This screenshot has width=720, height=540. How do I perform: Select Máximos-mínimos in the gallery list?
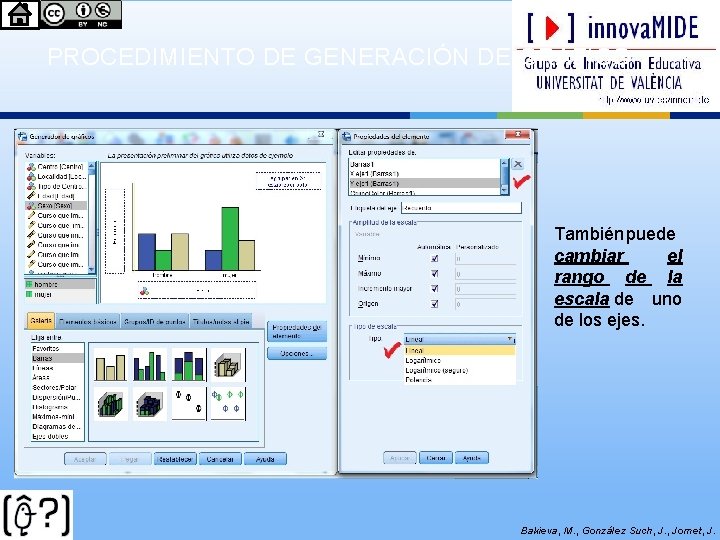tap(57, 416)
